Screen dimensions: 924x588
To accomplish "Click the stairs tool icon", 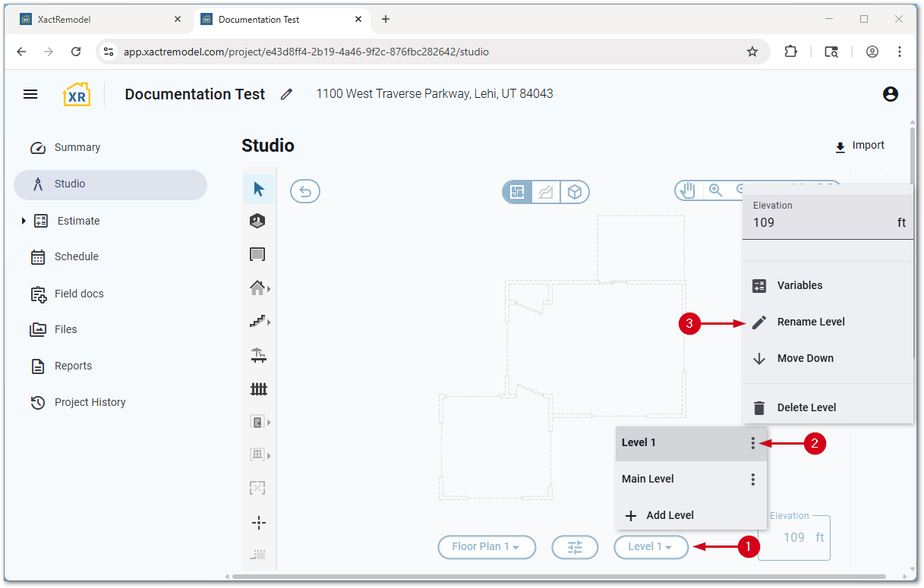I will pos(258,322).
